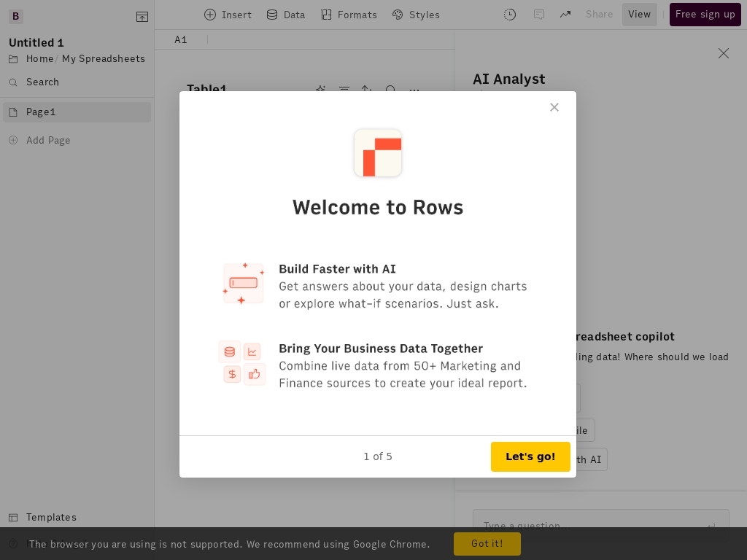
Task: Click the 'Build Faster with AI' heading
Action: [337, 269]
